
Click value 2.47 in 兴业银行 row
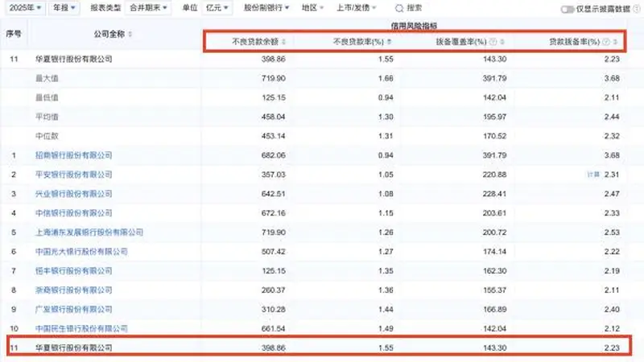click(612, 194)
